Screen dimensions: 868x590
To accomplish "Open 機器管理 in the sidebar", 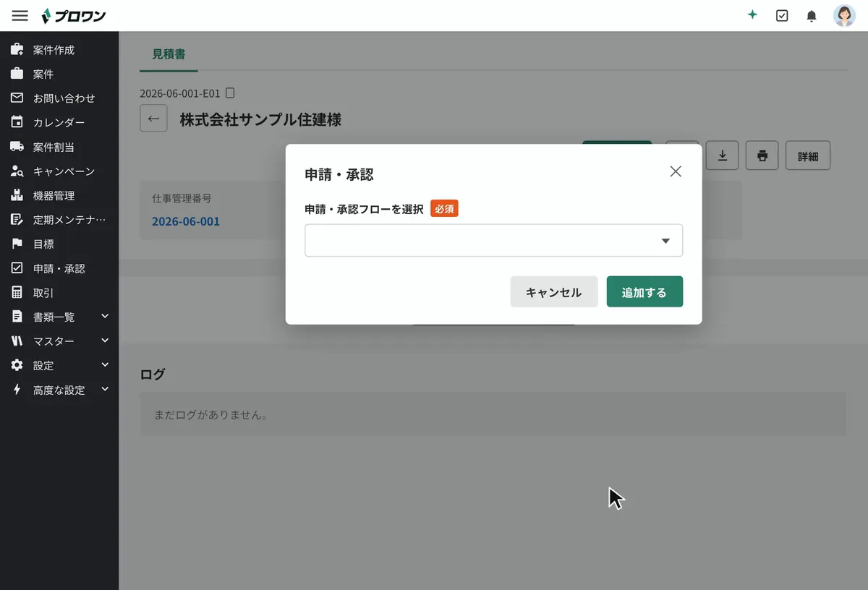I will coord(54,196).
